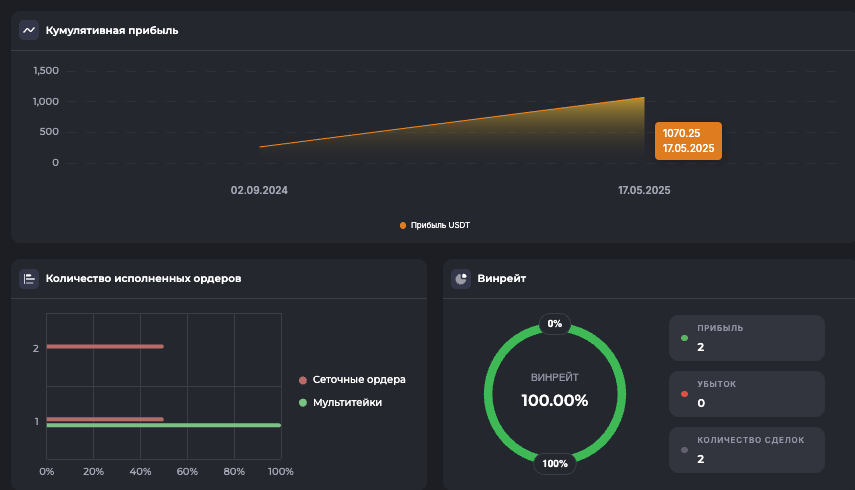
Task: Select the Прибыль stat card
Action: [x=746, y=338]
